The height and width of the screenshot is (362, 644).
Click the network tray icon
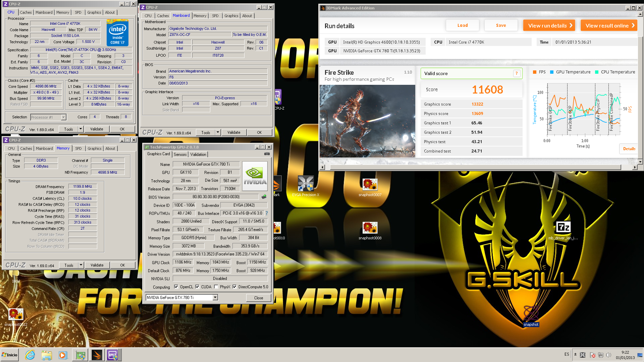[600, 355]
